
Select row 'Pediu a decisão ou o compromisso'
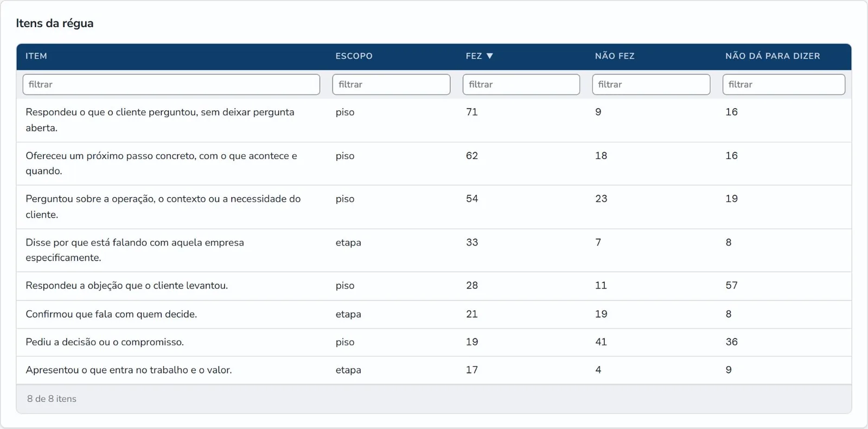[434, 342]
